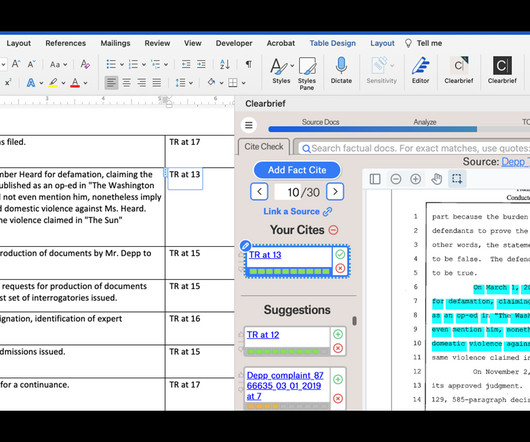The image size is (530, 442).
Task: Expand the font color dropdown arrow
Action: [x=86, y=83]
